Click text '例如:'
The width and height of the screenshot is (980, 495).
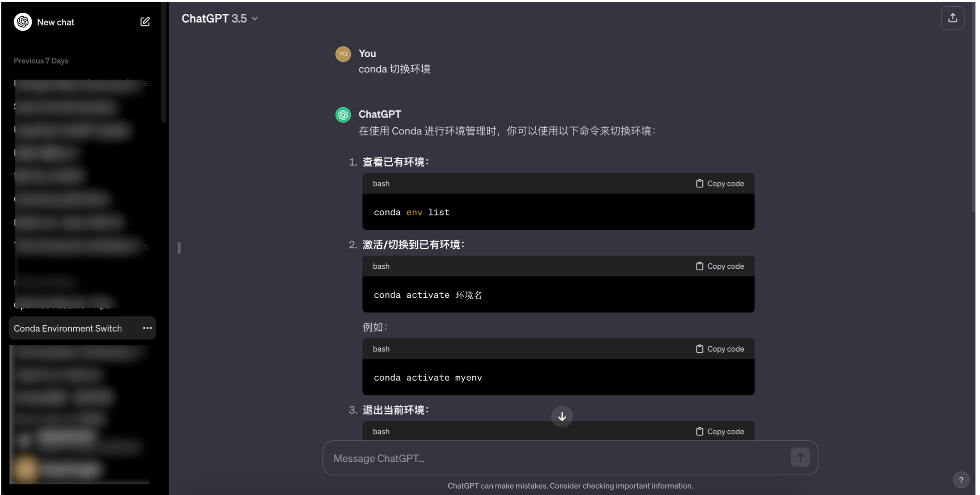coord(375,327)
